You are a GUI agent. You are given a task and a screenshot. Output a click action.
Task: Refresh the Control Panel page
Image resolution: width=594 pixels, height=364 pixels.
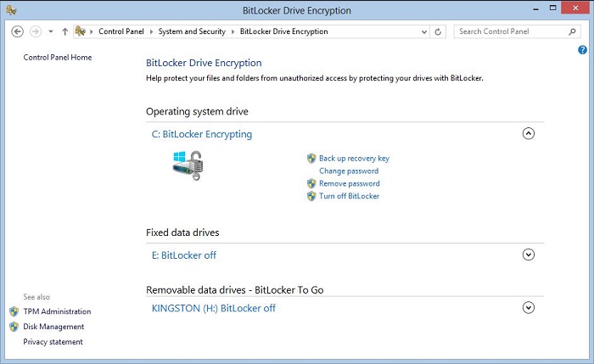point(438,31)
